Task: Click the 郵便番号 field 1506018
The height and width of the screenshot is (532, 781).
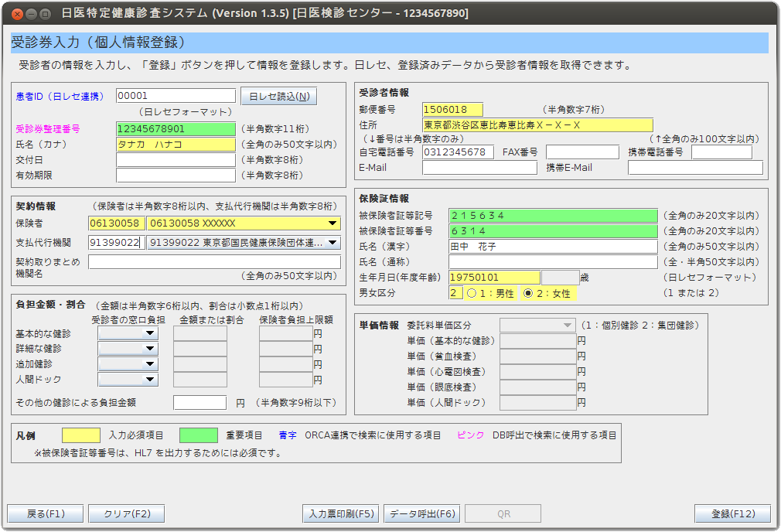Action: [453, 110]
